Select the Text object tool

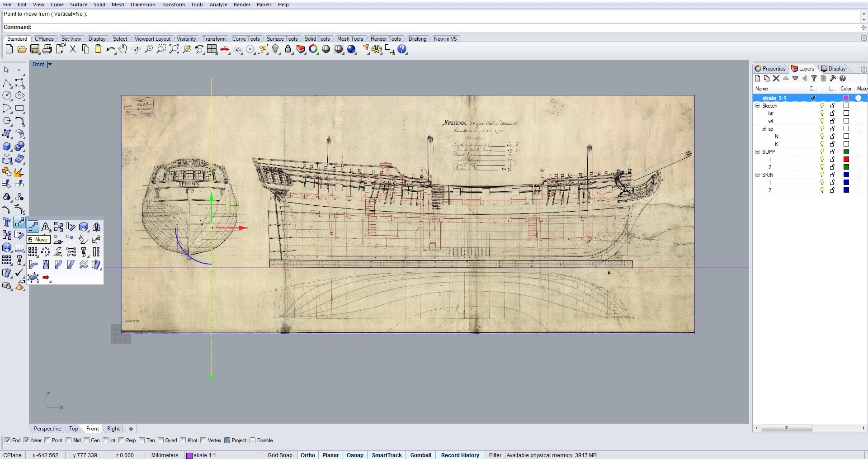click(7, 222)
